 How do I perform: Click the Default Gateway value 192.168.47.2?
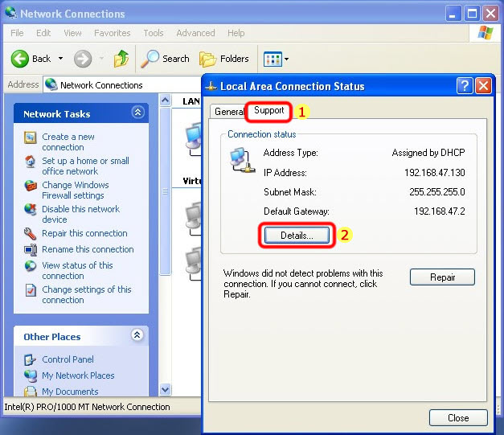click(x=440, y=211)
